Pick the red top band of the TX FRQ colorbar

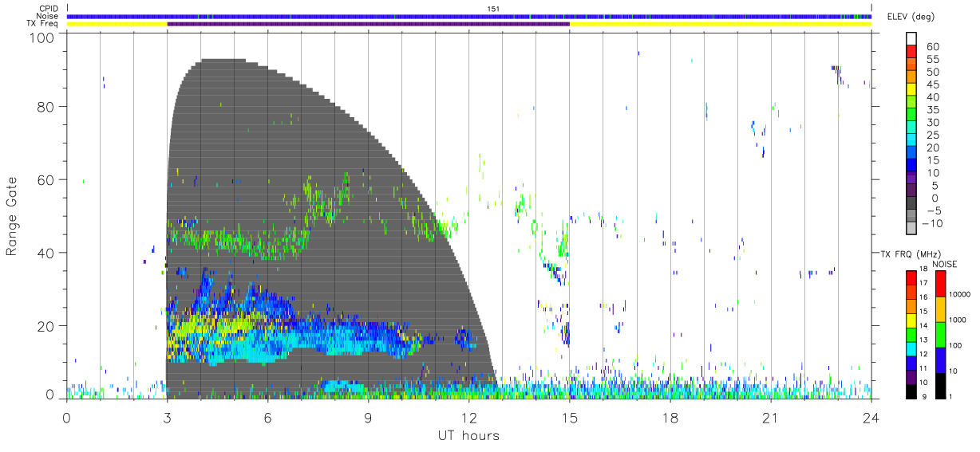click(911, 277)
